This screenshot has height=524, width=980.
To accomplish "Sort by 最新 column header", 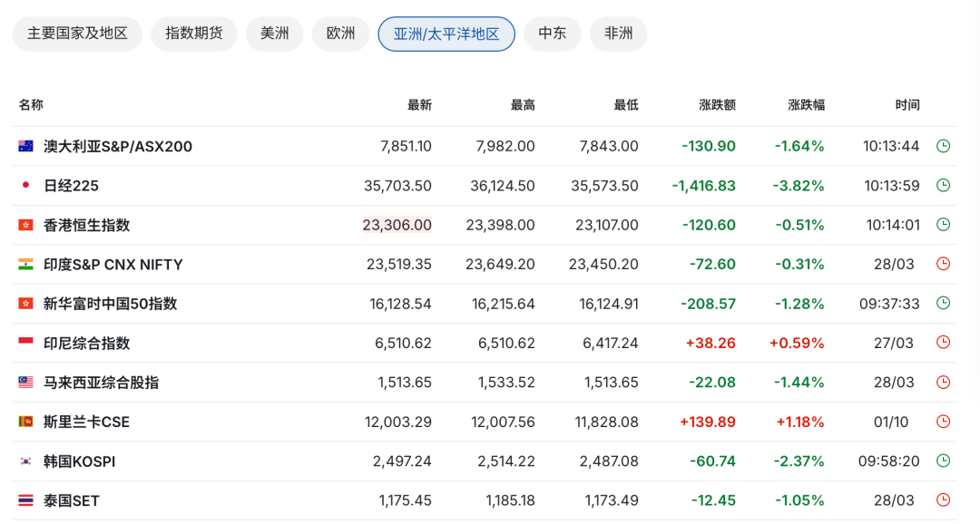I will 419,105.
